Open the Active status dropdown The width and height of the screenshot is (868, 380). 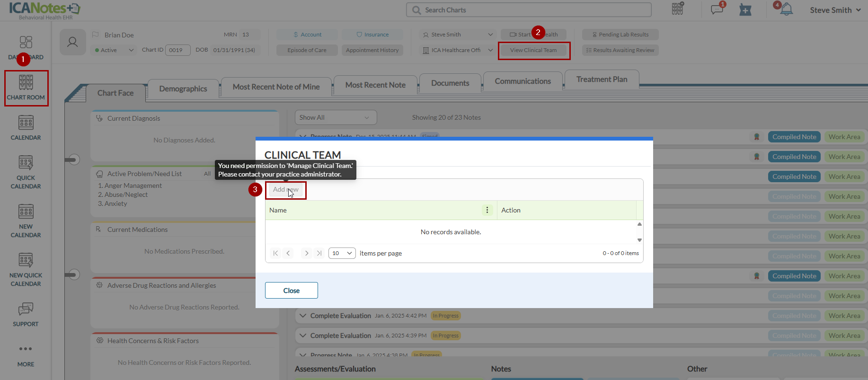[x=114, y=50]
